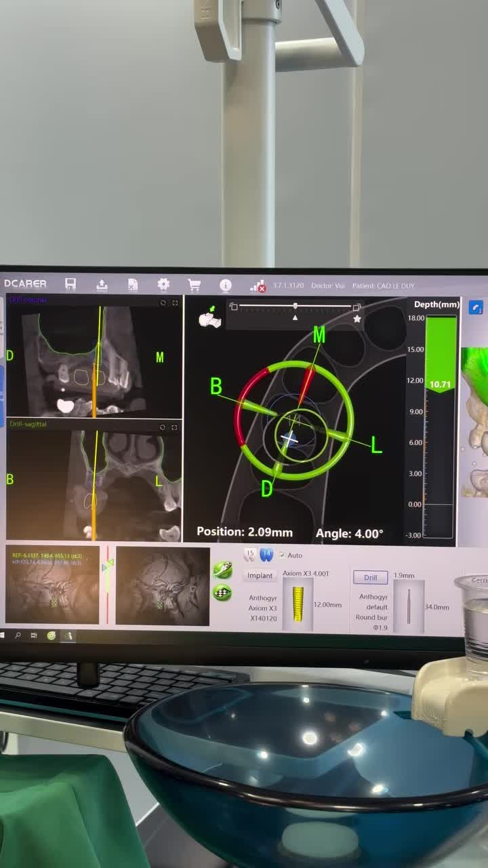Click the export upload icon
The image size is (488, 868).
click(x=102, y=285)
